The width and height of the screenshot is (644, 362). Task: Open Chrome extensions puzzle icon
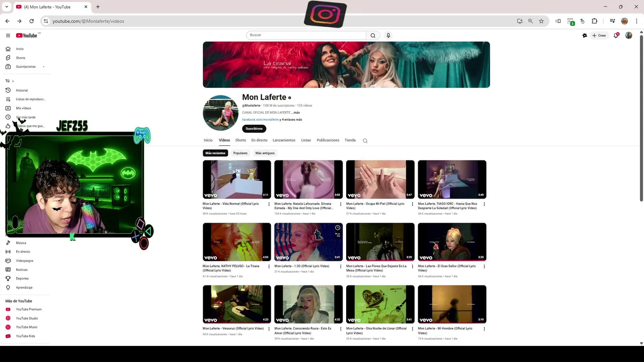click(594, 21)
